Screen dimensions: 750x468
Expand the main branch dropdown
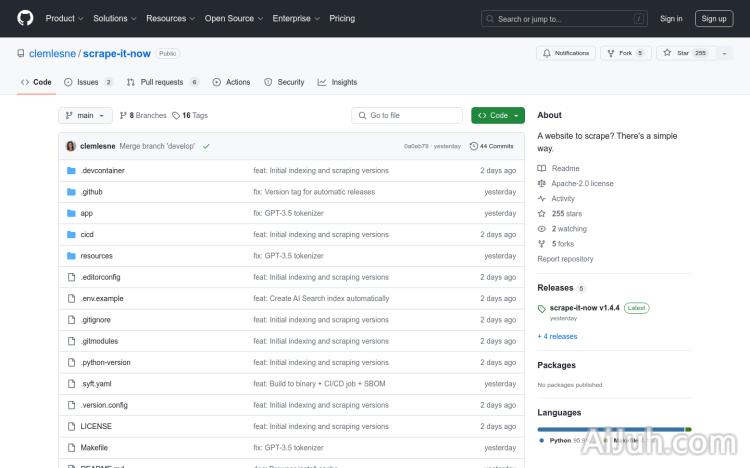[x=85, y=116]
